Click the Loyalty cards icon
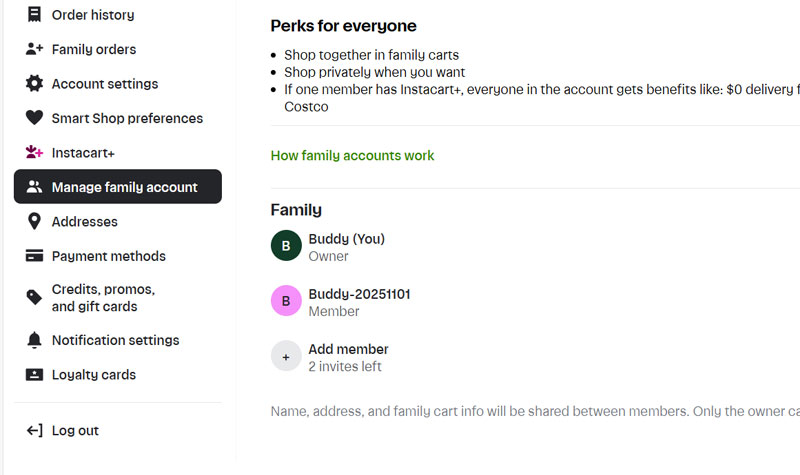800x475 pixels. point(34,375)
